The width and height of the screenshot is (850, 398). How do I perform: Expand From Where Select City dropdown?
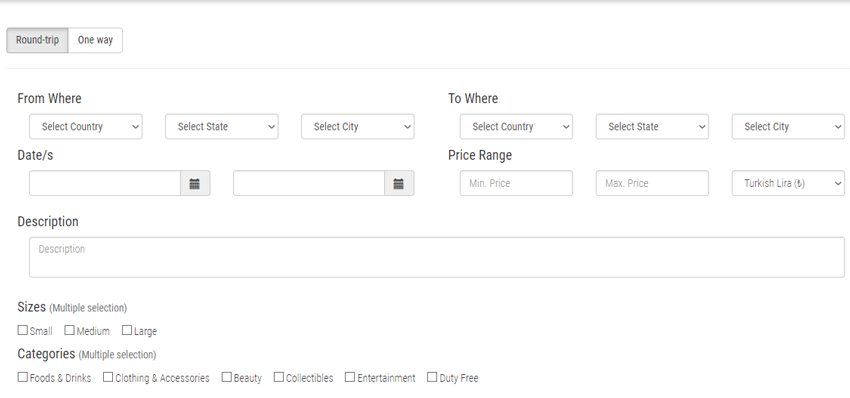coord(358,126)
